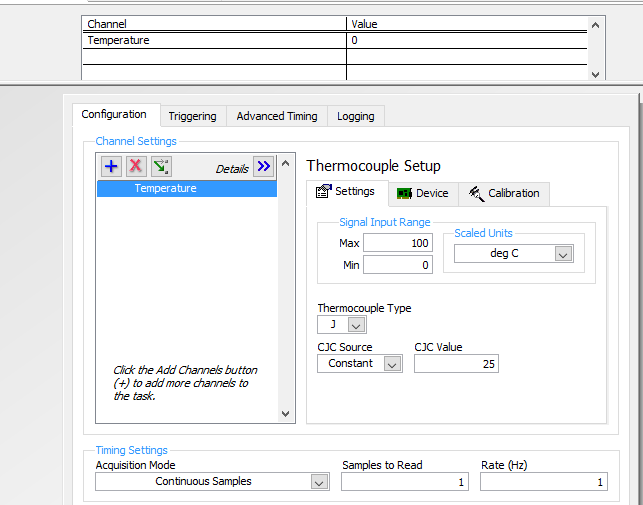Expand Details with the double-arrow button
This screenshot has width=643, height=505.
coord(263,167)
